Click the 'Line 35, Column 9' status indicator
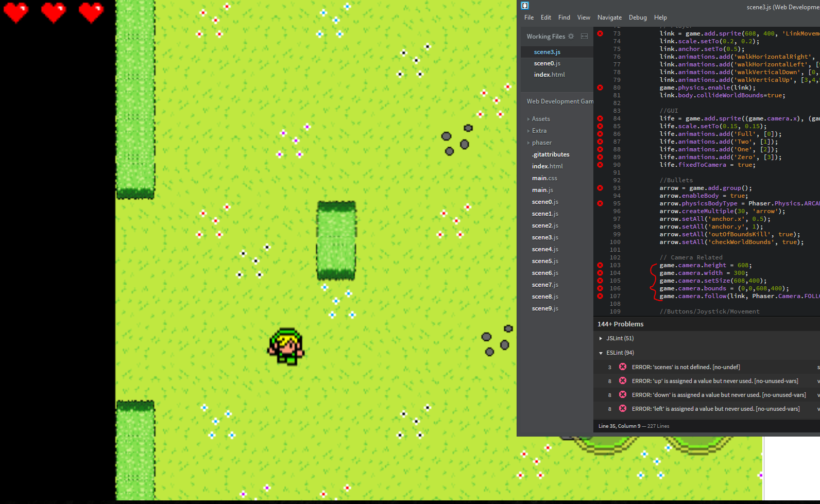This screenshot has width=820, height=504. tap(619, 426)
